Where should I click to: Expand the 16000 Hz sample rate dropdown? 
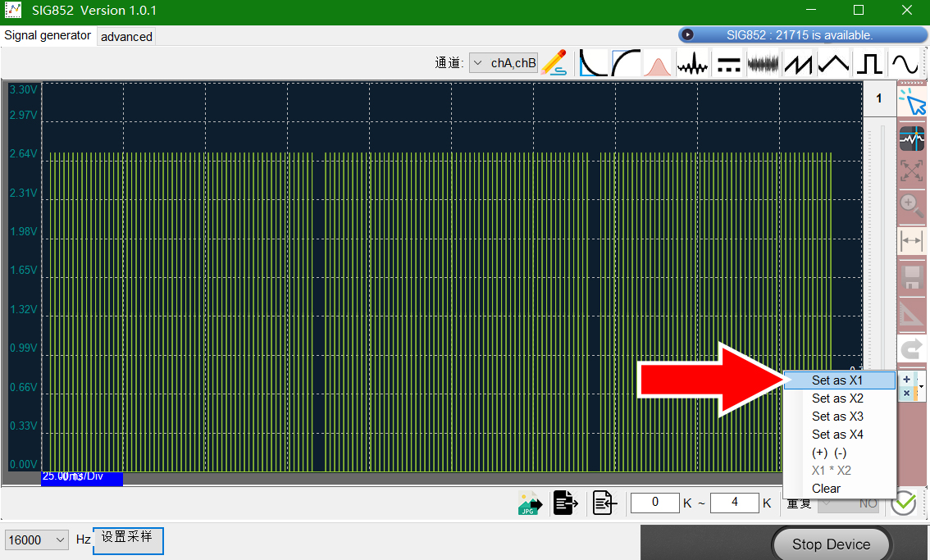pos(36,540)
